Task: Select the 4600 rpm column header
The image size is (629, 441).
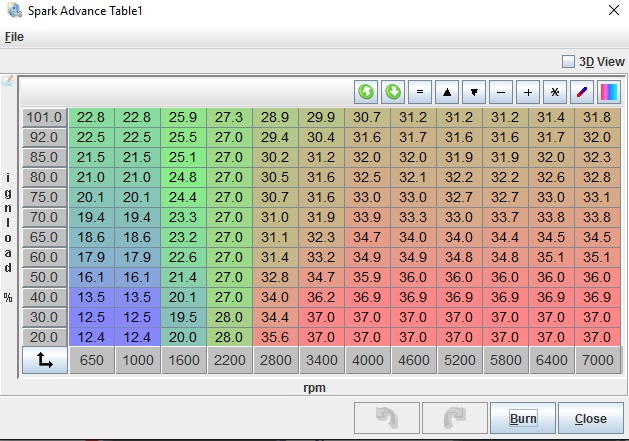Action: click(x=414, y=360)
